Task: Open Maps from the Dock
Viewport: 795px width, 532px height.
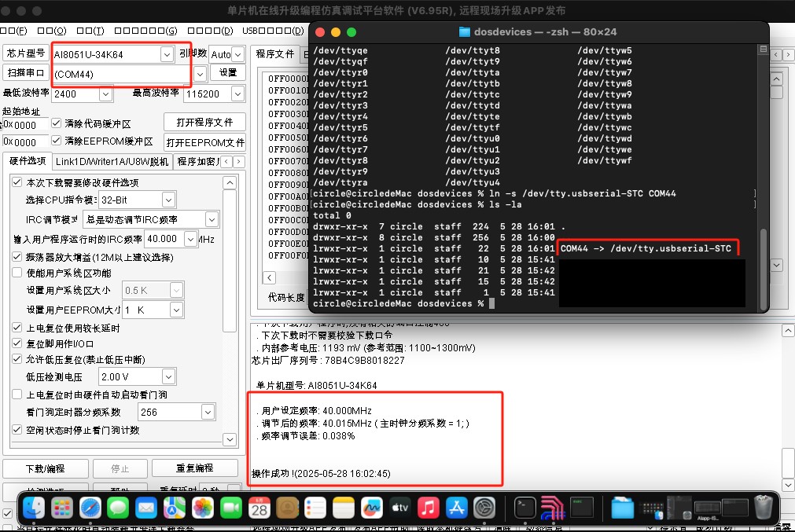Action: pos(175,507)
